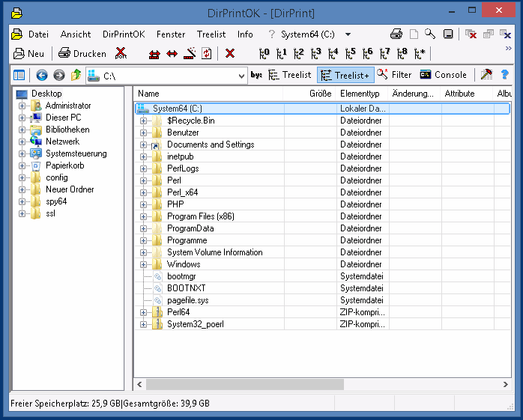The width and height of the screenshot is (523, 420).
Task: Go forward with the grey right arrow
Action: [x=59, y=76]
